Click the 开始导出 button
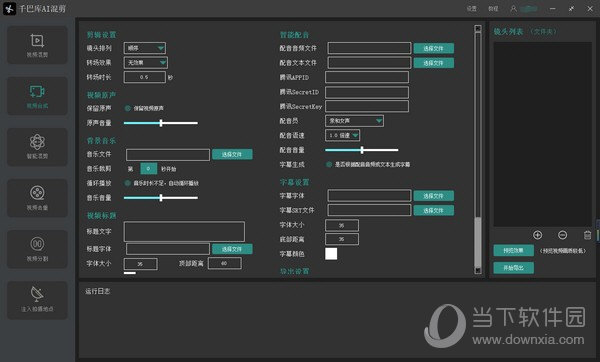The width and height of the screenshot is (600, 362). tap(514, 268)
